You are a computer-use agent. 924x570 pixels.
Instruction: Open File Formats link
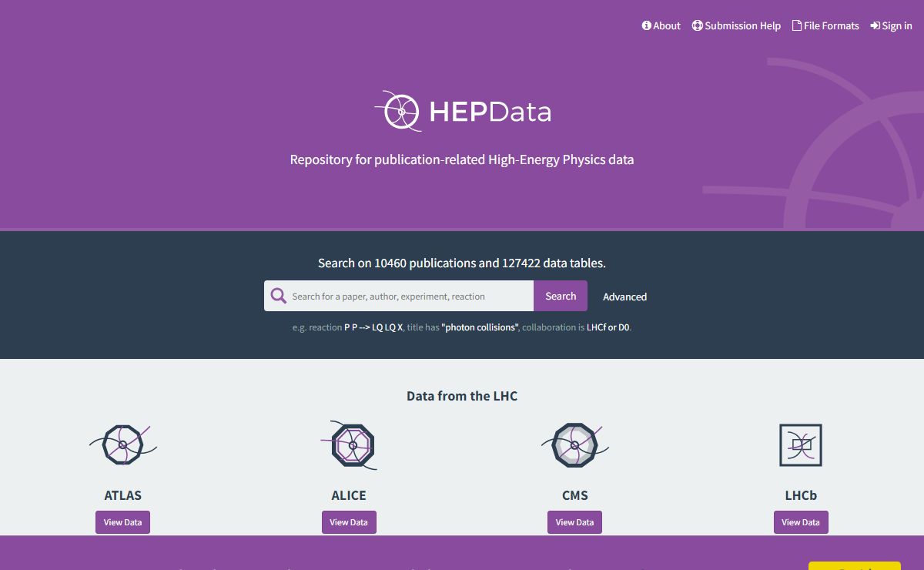(825, 25)
